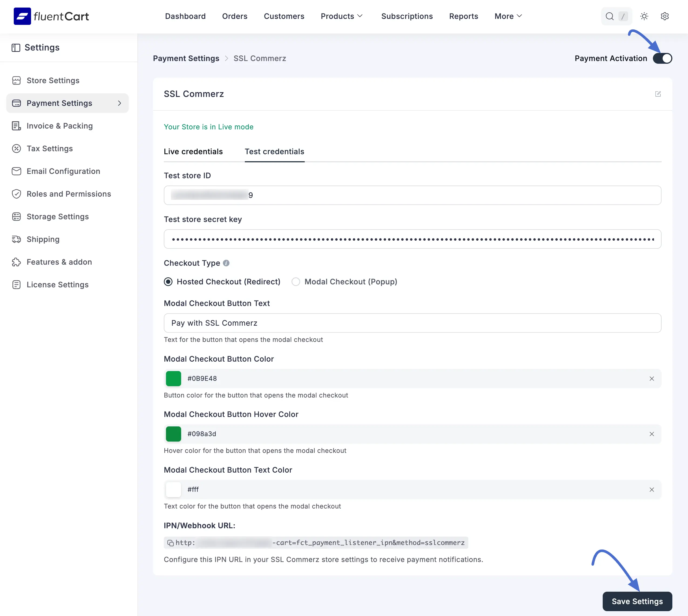Viewport: 688px width, 616px height.
Task: Open the Subscriptions menu item
Action: point(407,16)
